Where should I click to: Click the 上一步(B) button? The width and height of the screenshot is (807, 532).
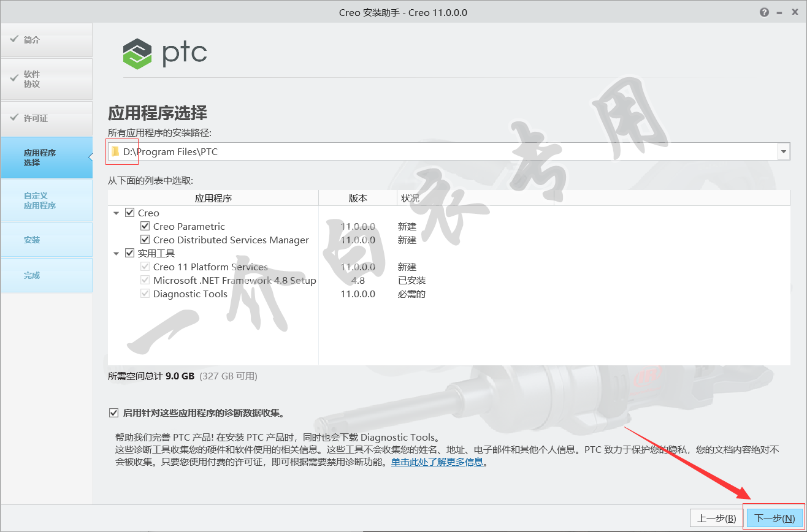point(717,519)
